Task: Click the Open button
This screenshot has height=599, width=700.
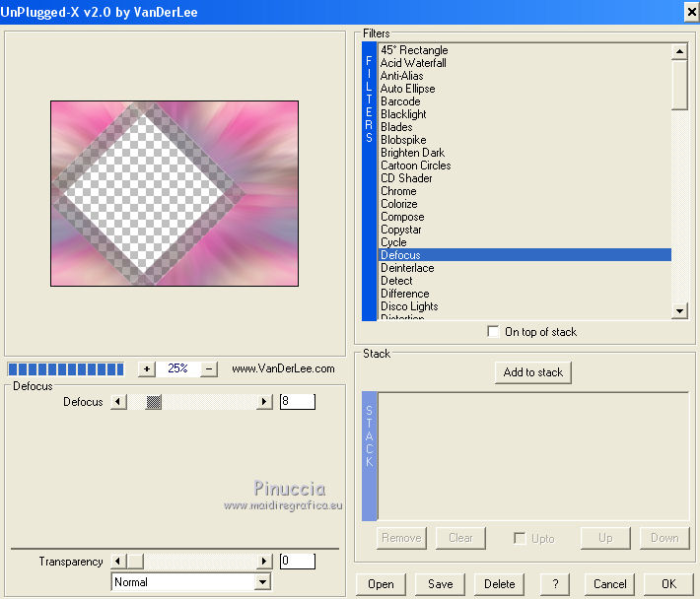Action: pos(381,584)
